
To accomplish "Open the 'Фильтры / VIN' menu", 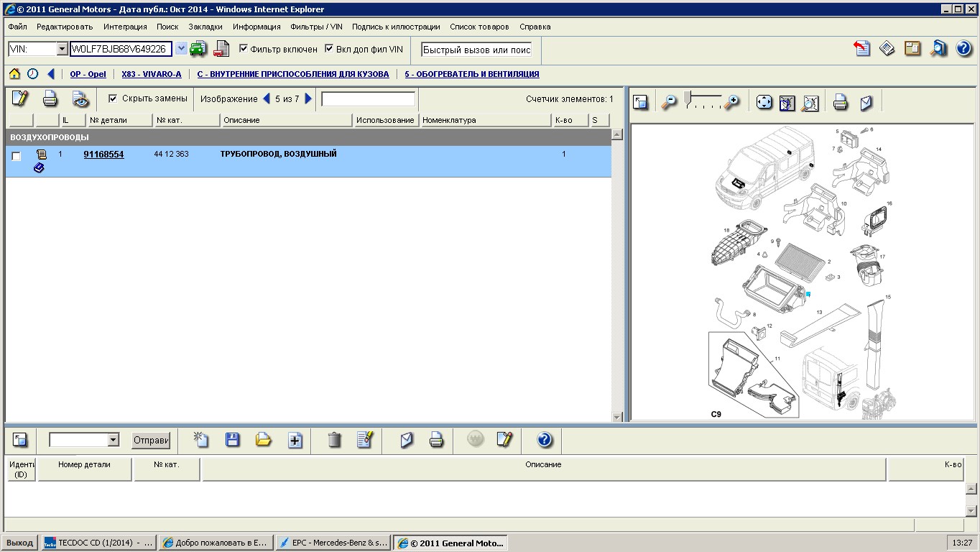I will click(x=316, y=27).
